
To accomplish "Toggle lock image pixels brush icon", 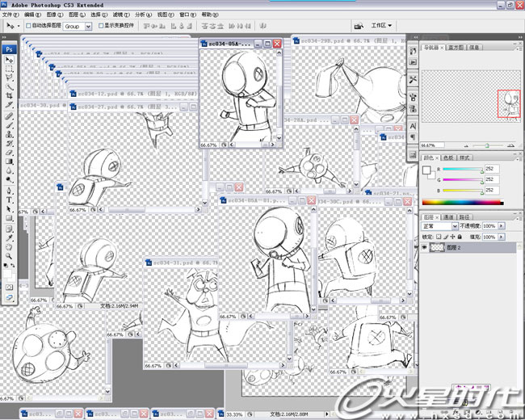I will coord(446,237).
